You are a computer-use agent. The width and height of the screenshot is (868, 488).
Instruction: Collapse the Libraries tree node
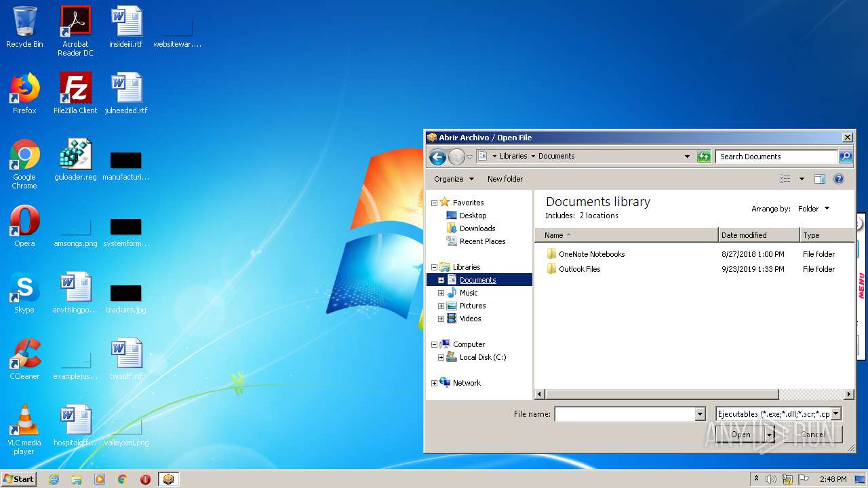coord(434,267)
